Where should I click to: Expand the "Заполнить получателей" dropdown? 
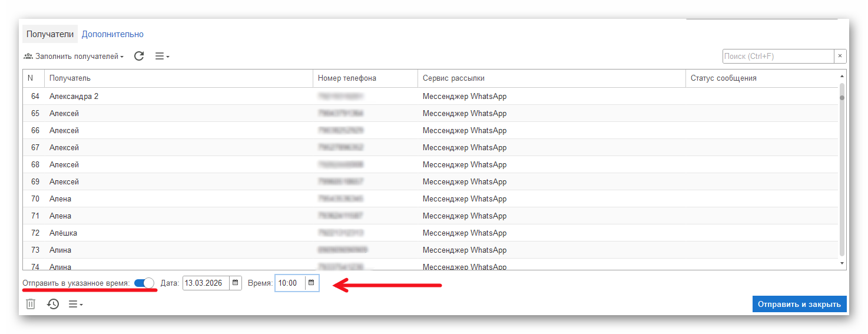pyautogui.click(x=74, y=57)
